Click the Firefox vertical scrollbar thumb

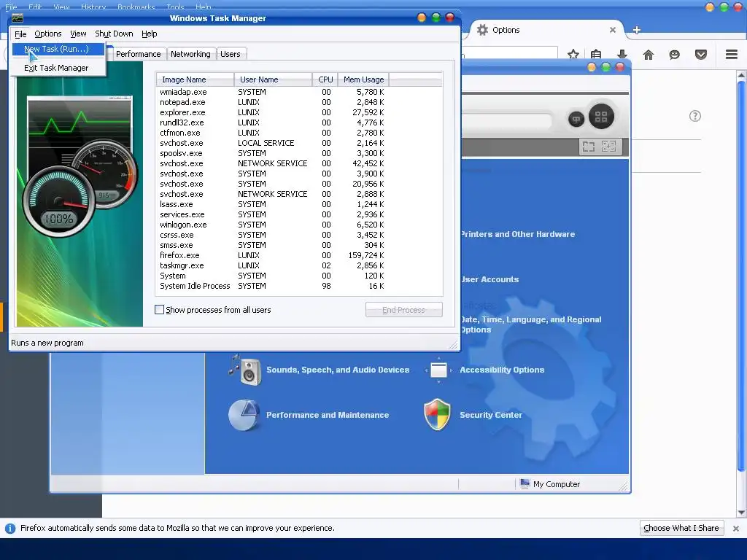coord(741,276)
